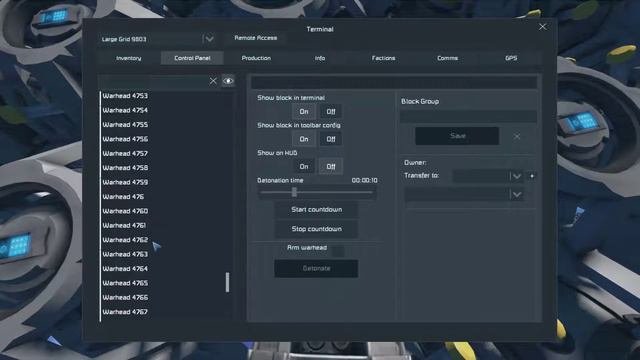Click the 00:00:10 detonation time value
Image resolution: width=640 pixels, height=360 pixels.
pos(364,180)
